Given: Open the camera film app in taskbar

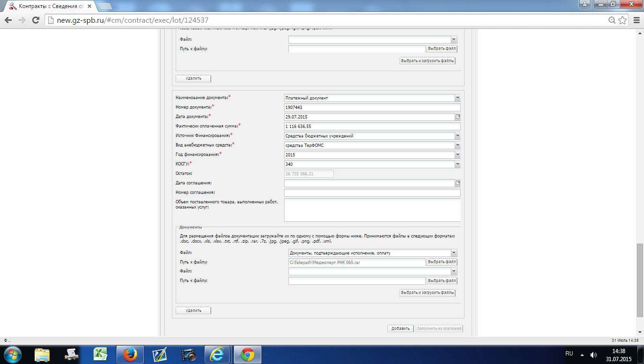Looking at the screenshot, I should coord(188,354).
